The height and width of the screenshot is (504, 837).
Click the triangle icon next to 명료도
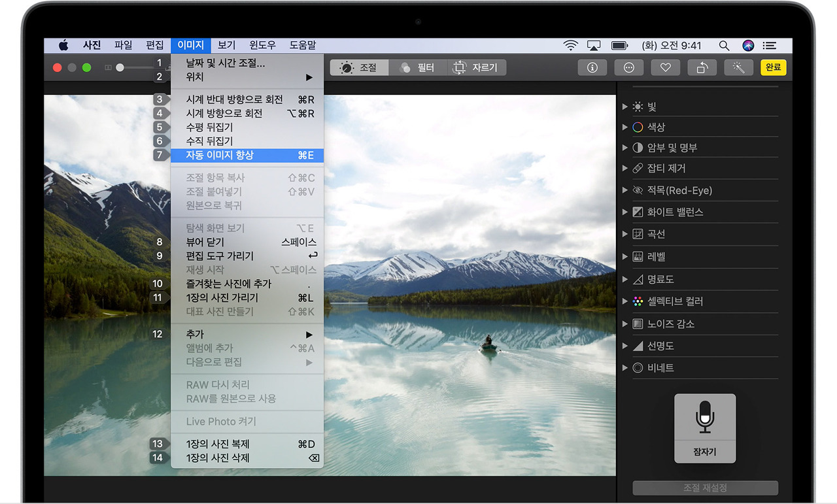point(638,279)
